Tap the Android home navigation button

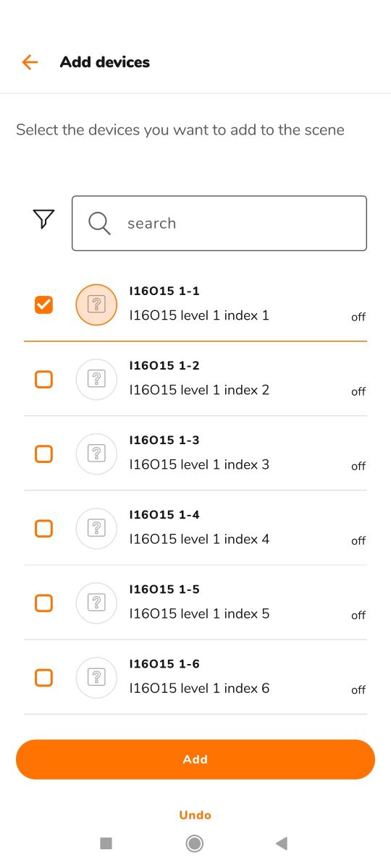(194, 843)
